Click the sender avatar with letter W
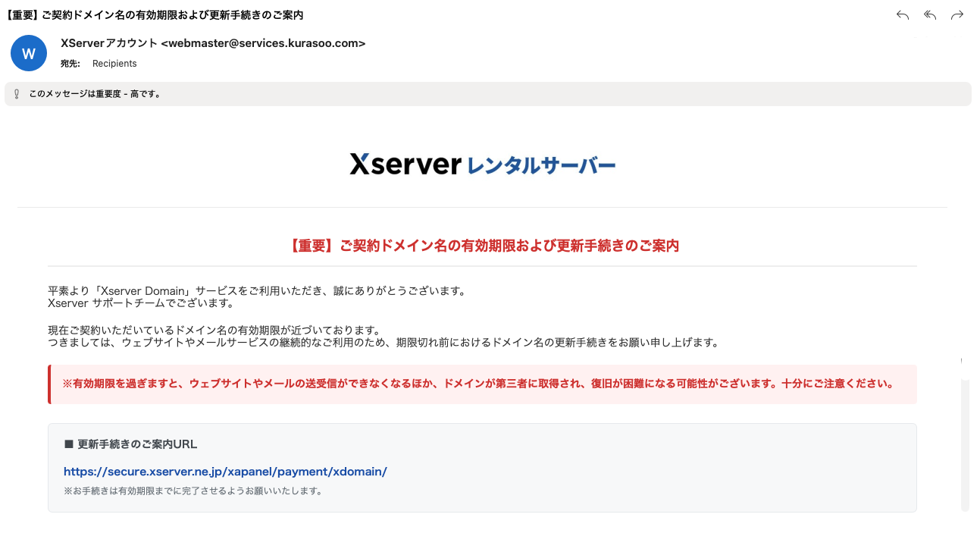The image size is (980, 533). coord(29,53)
